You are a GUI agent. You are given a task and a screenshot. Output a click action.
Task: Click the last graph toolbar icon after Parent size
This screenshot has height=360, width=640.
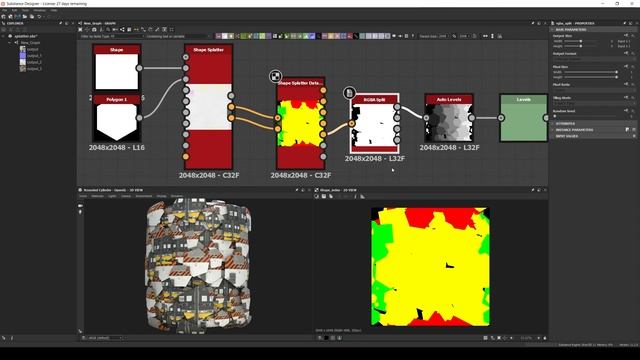(500, 36)
